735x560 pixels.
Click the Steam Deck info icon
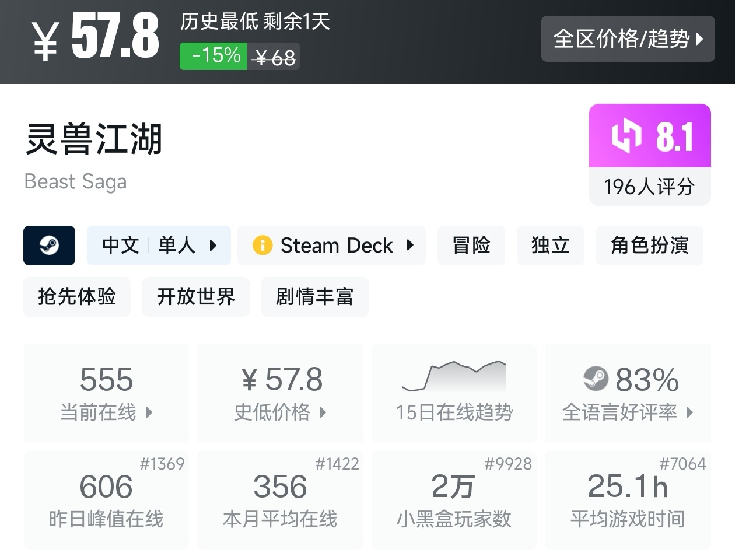[x=262, y=246]
